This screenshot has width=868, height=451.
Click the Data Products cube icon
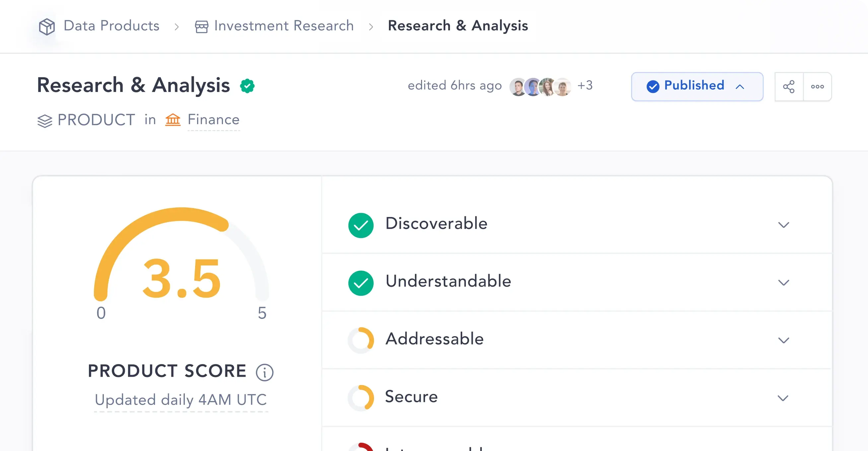pos(47,27)
